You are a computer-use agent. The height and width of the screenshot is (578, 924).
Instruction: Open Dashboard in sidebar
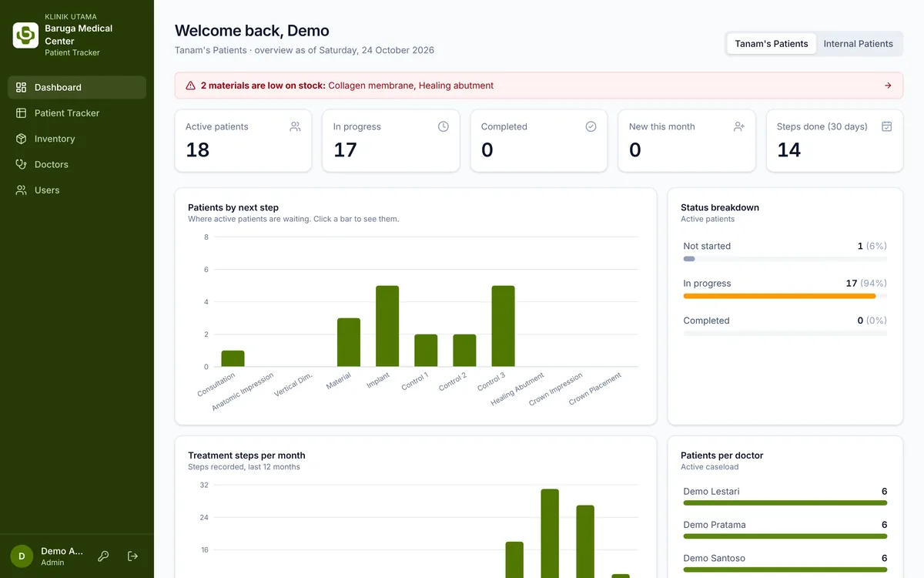(x=77, y=87)
